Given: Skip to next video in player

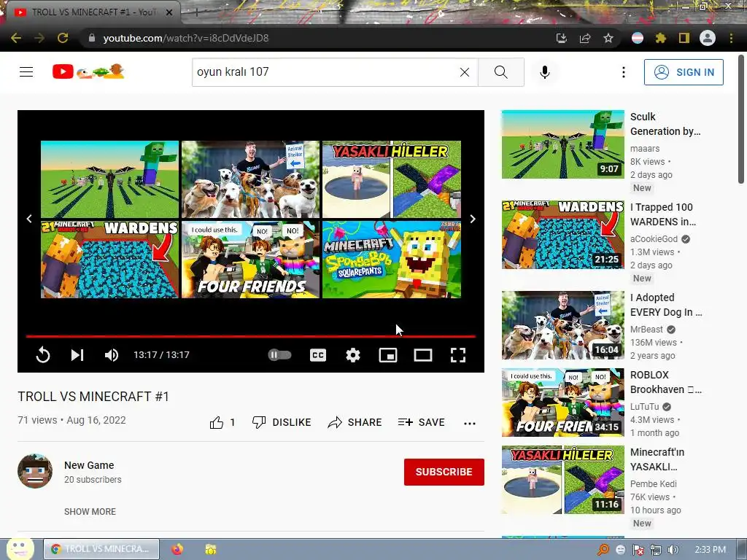Looking at the screenshot, I should click(x=77, y=355).
